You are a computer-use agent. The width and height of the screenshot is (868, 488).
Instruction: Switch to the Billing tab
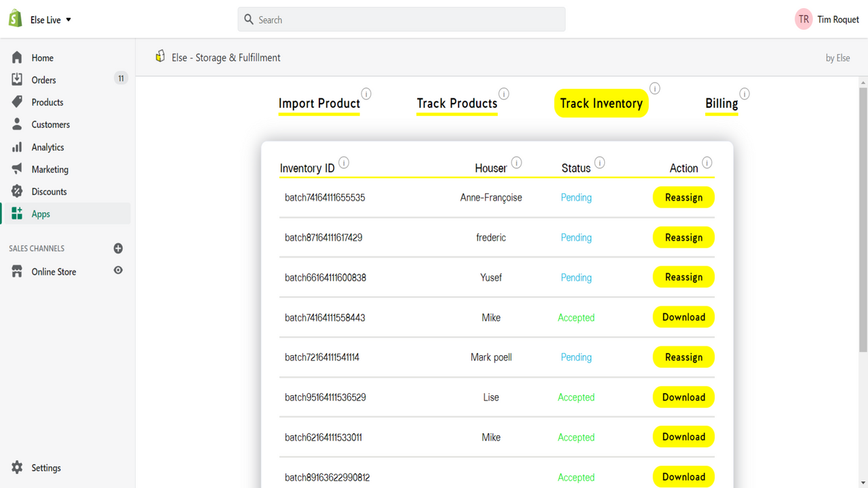(721, 103)
